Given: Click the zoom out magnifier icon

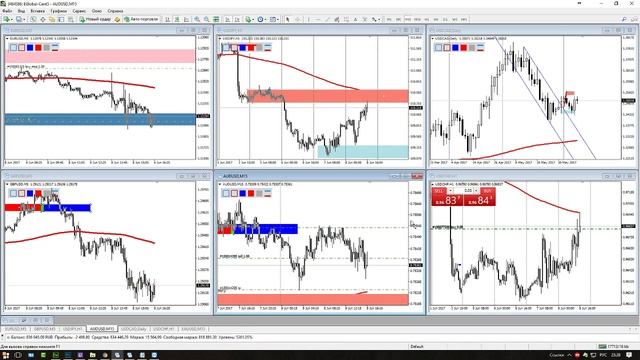Looking at the screenshot, I should tap(207, 19).
